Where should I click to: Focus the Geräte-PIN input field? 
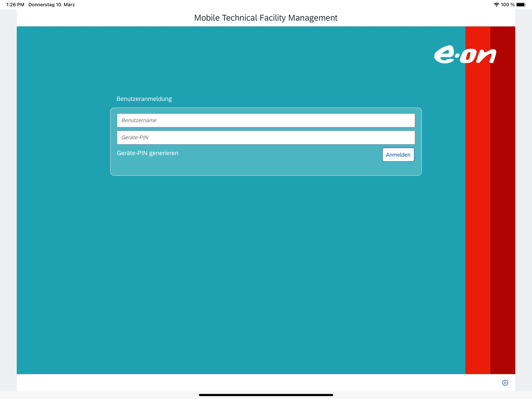pos(266,137)
